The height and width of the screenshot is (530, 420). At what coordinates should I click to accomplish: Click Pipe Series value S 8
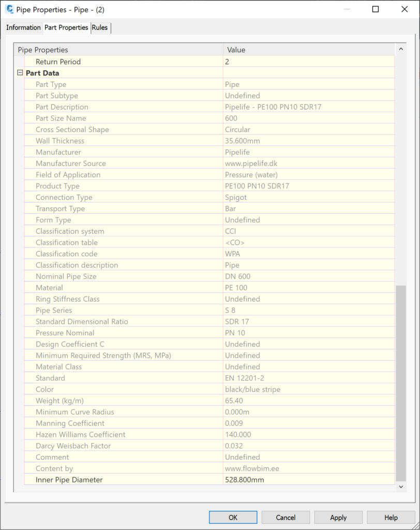(x=230, y=311)
